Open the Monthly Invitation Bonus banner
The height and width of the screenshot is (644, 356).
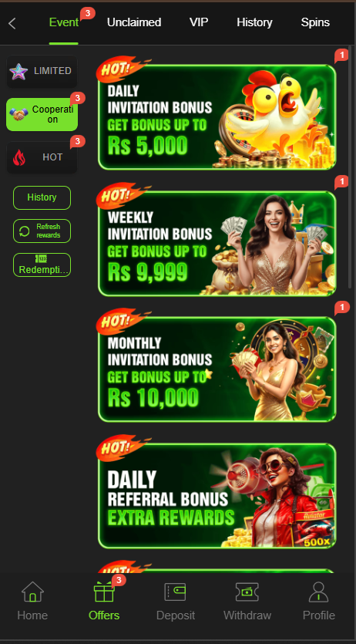coord(217,369)
